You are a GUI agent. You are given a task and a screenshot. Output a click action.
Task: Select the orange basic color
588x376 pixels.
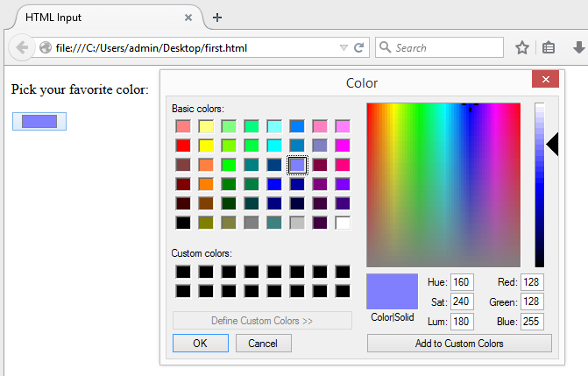point(206,184)
